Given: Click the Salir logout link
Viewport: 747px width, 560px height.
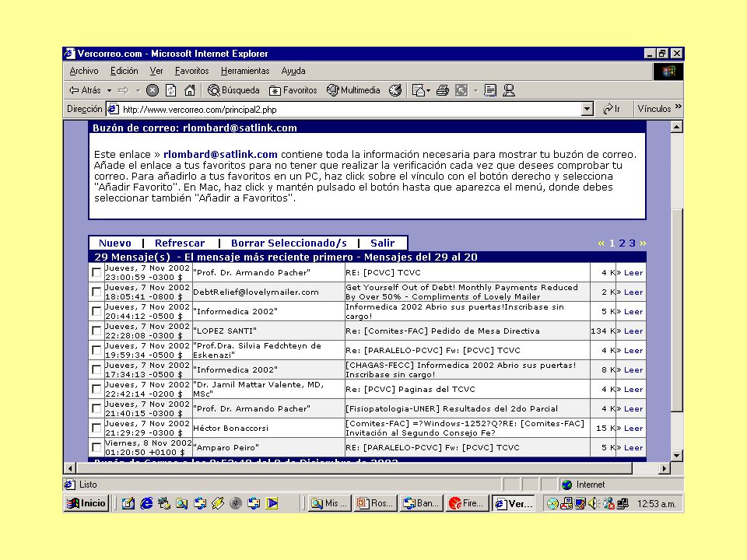Looking at the screenshot, I should [x=383, y=243].
